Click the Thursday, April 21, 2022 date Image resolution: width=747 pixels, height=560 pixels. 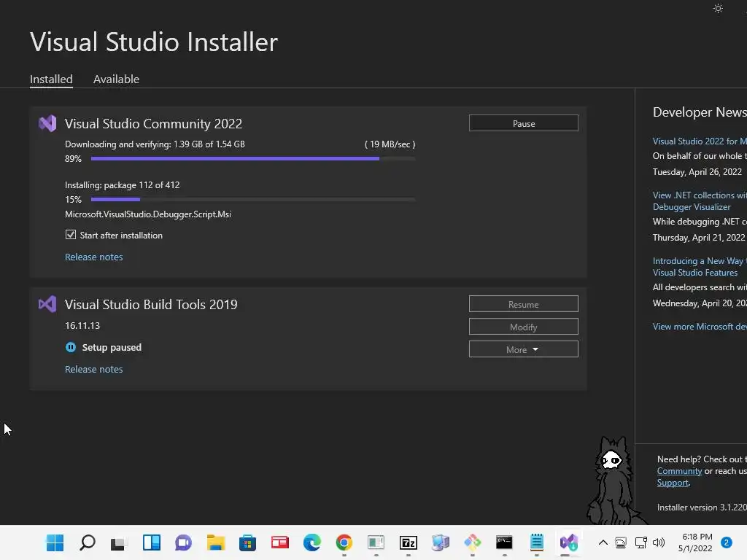(698, 238)
